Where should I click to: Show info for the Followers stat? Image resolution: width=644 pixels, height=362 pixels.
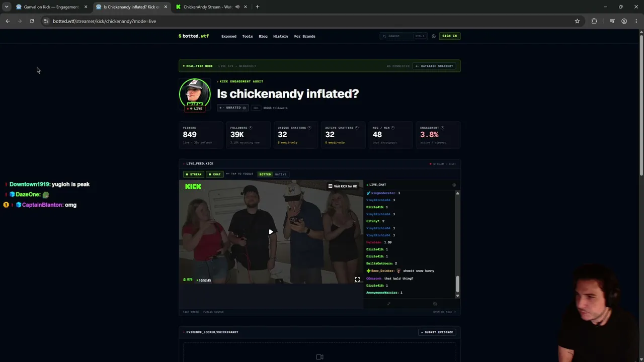point(251,128)
